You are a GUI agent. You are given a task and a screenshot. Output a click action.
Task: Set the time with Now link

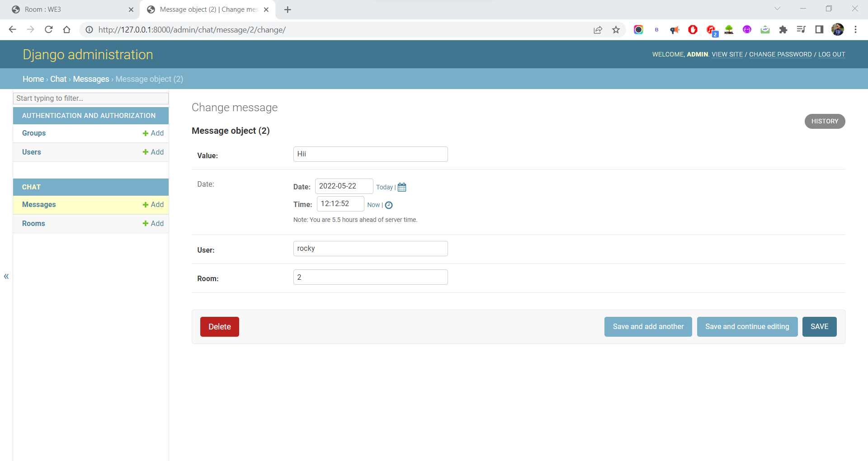[x=373, y=205]
